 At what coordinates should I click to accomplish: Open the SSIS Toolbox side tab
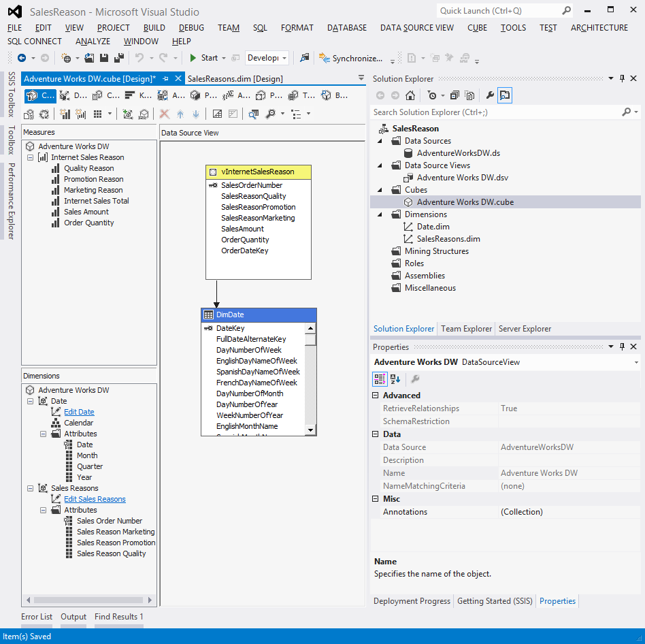(12, 95)
